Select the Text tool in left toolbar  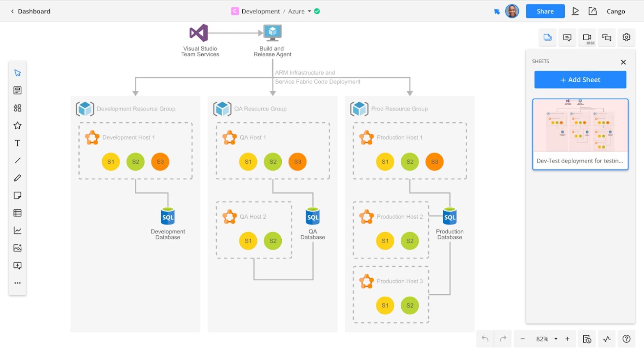[17, 143]
